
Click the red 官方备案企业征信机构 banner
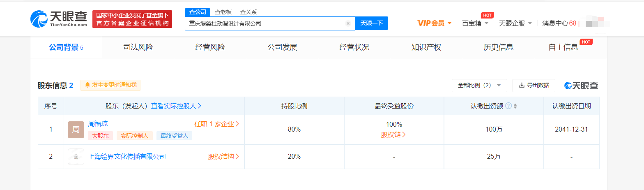click(x=132, y=19)
